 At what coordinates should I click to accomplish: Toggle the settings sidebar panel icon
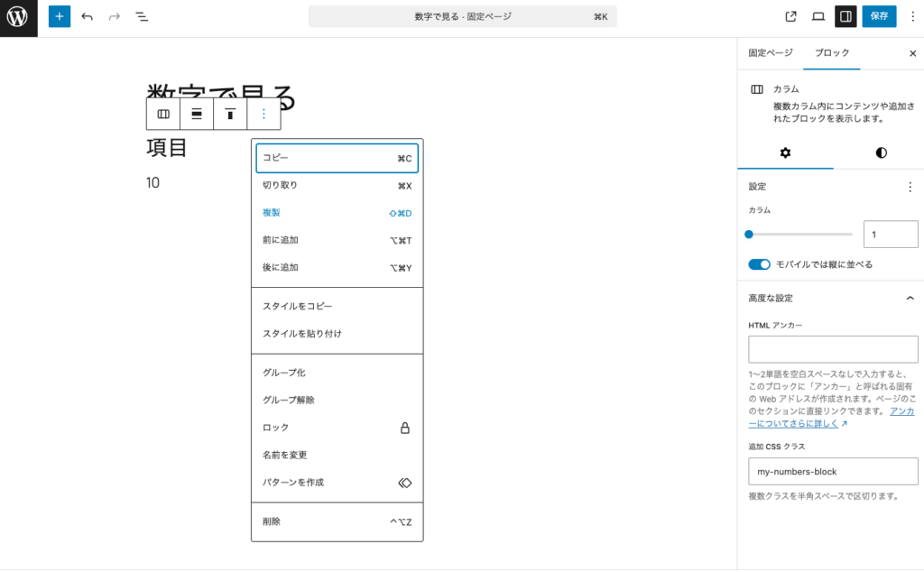[845, 16]
